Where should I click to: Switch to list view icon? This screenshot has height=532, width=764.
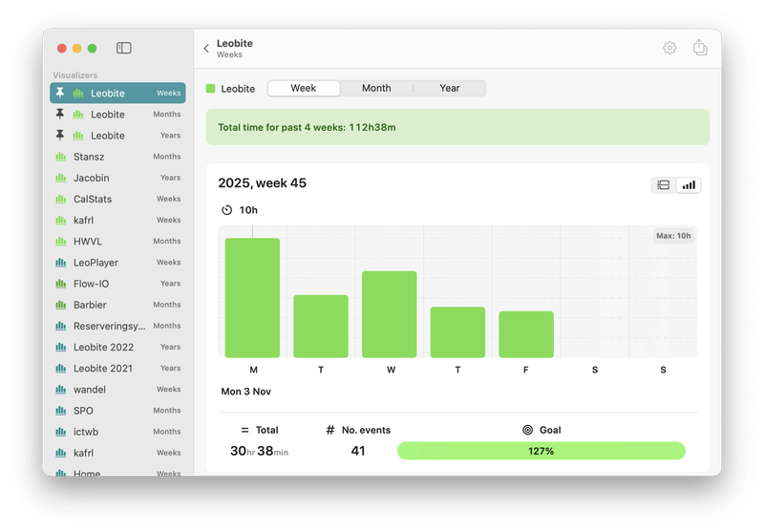pyautogui.click(x=663, y=185)
